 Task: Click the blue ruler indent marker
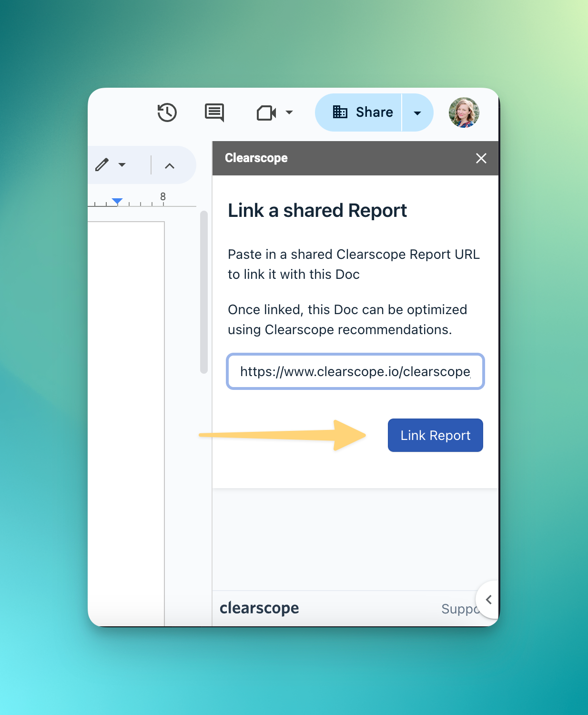click(117, 201)
